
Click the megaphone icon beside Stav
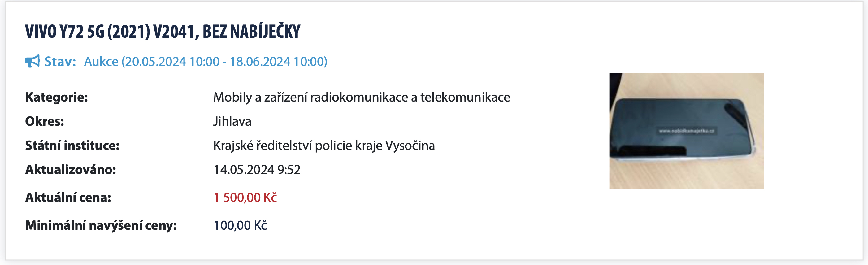(x=32, y=61)
